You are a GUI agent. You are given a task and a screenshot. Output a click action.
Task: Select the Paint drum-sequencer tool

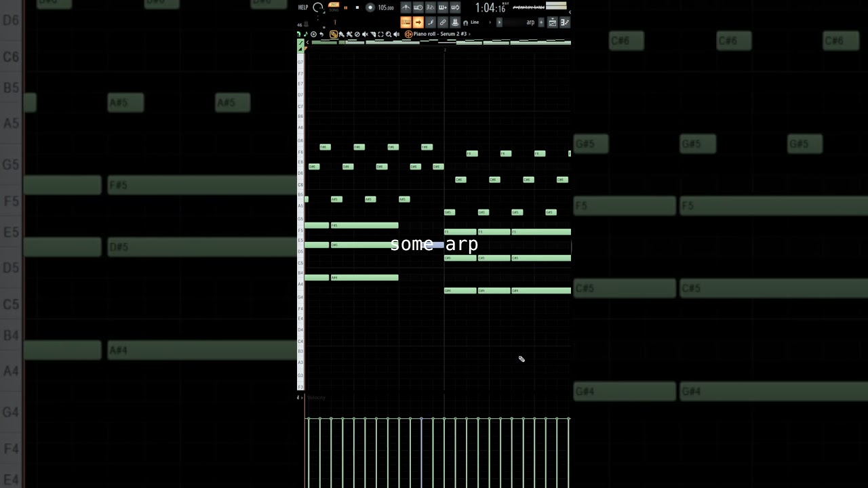click(349, 34)
